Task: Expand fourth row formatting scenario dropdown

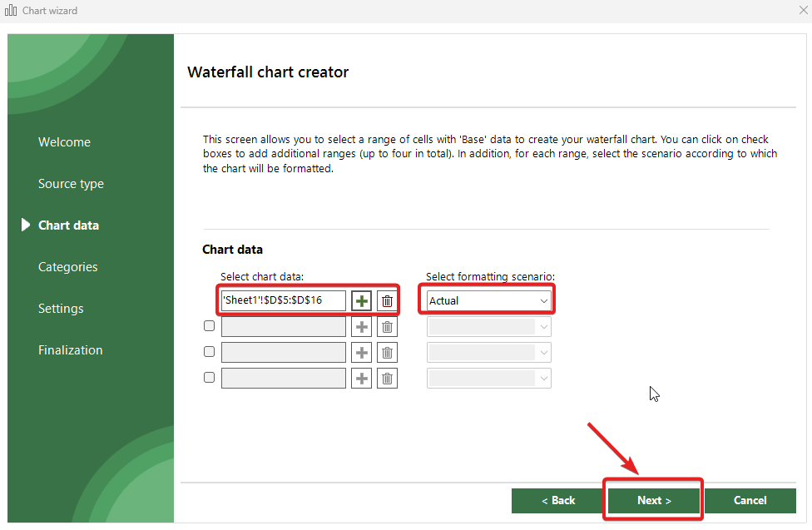Action: tap(488, 379)
